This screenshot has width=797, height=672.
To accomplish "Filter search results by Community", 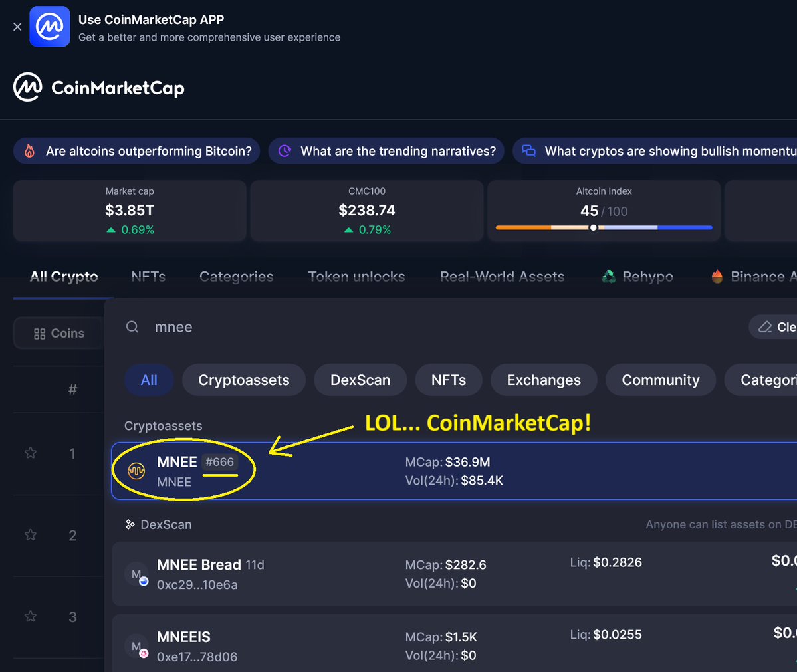I will 661,380.
